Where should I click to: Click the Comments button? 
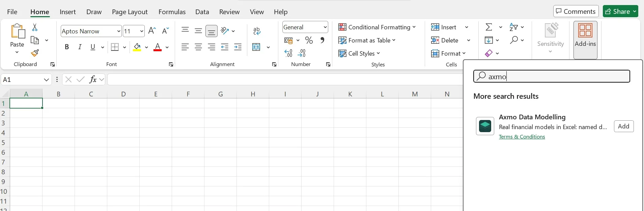point(576,11)
